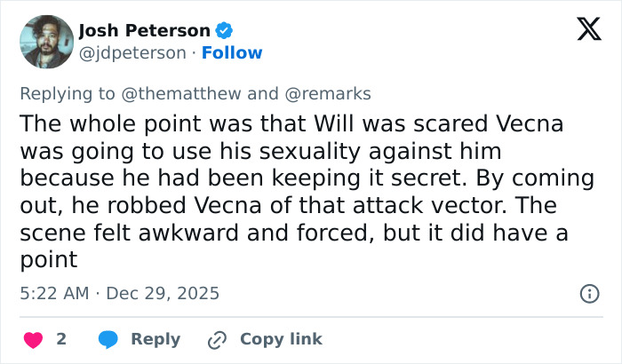Click the X logo
The image size is (622, 364).
coord(583,30)
